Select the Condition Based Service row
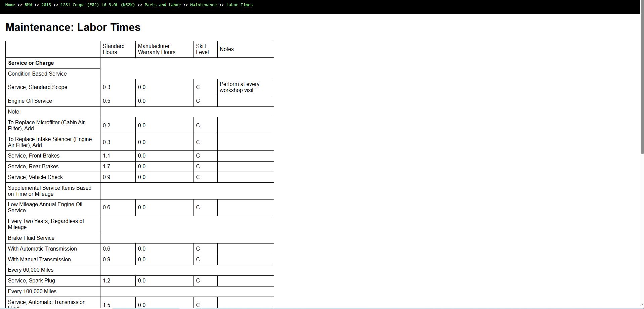The width and height of the screenshot is (644, 309). click(x=53, y=74)
